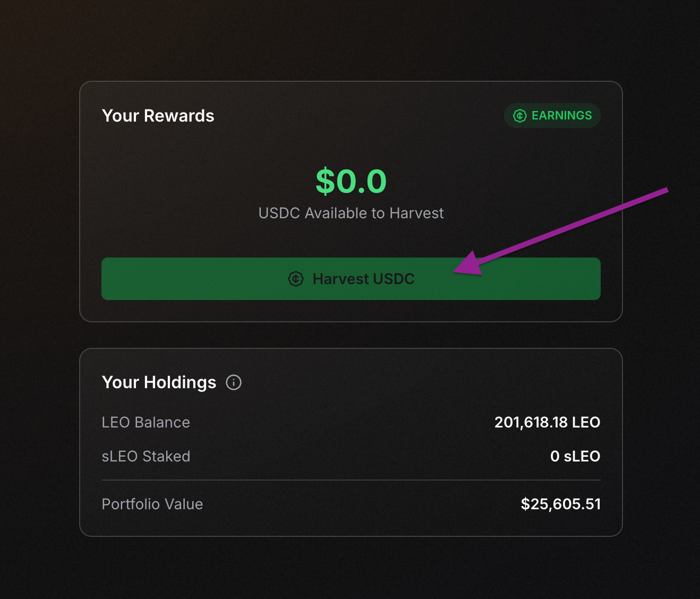Click the tail end of purple arrow
The image size is (700, 599).
pyautogui.click(x=665, y=190)
